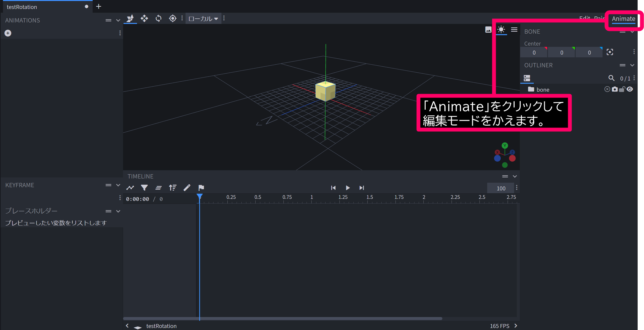Viewport: 644px width, 330px height.
Task: Enable auto-key pencil in the timeline
Action: [187, 188]
